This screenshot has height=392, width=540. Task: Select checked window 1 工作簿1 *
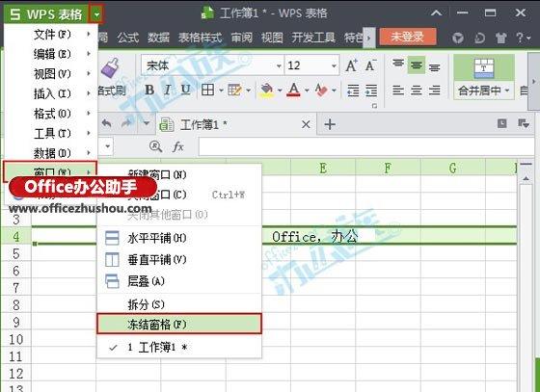179,348
